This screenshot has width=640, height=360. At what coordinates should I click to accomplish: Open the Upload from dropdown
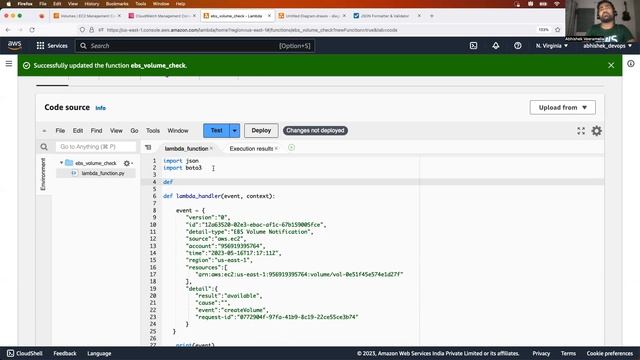point(562,107)
